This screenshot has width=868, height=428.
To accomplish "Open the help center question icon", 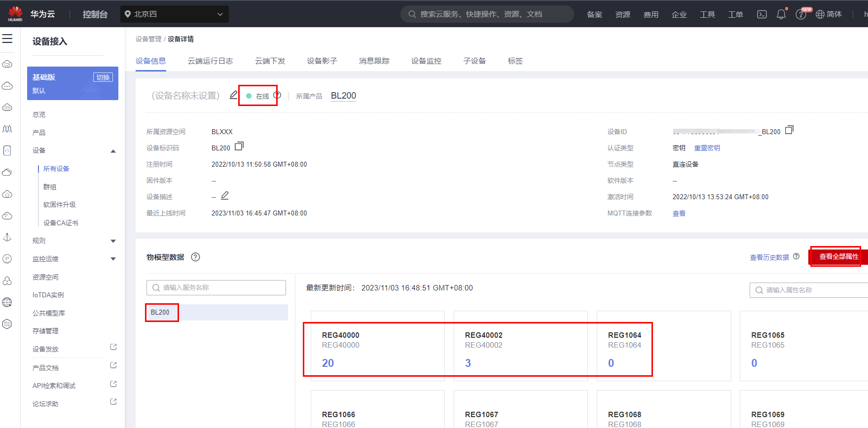I will pyautogui.click(x=801, y=14).
